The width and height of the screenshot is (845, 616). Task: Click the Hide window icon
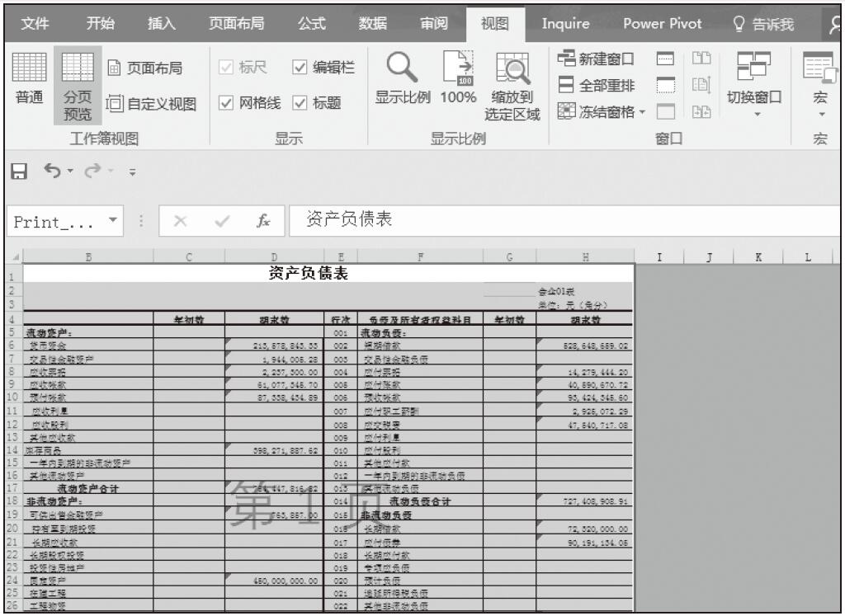[x=666, y=85]
